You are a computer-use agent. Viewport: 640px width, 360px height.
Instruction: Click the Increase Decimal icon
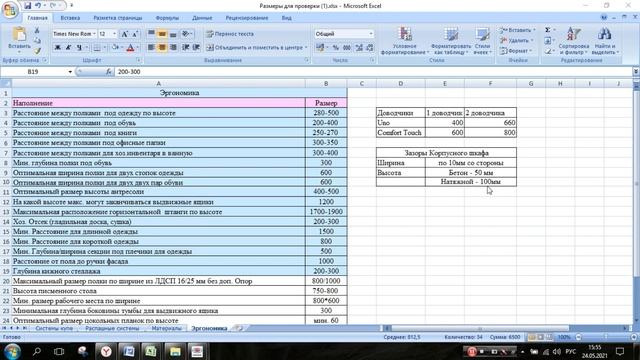pos(359,48)
